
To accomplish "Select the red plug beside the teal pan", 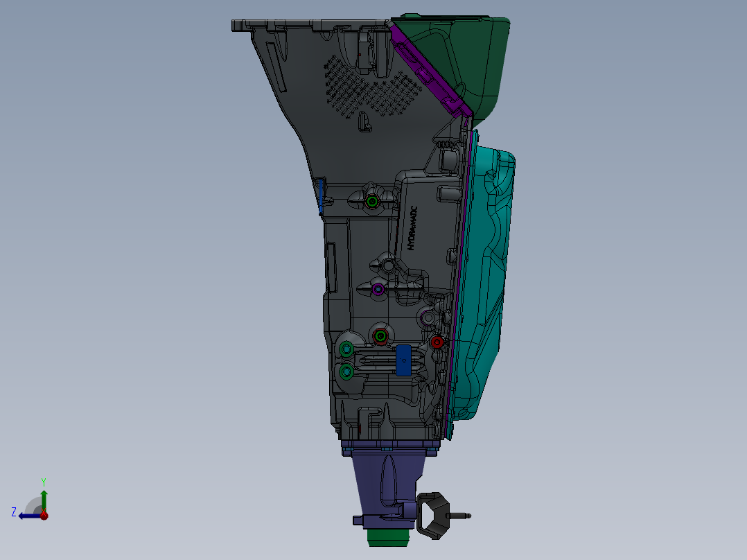I will [x=437, y=342].
